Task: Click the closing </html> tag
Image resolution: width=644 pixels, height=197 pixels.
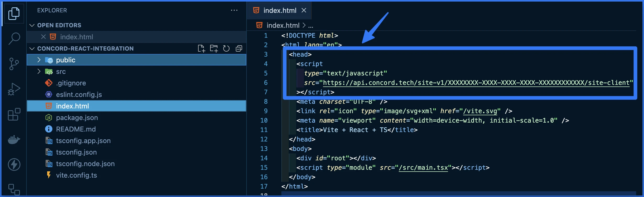Action: tap(294, 187)
